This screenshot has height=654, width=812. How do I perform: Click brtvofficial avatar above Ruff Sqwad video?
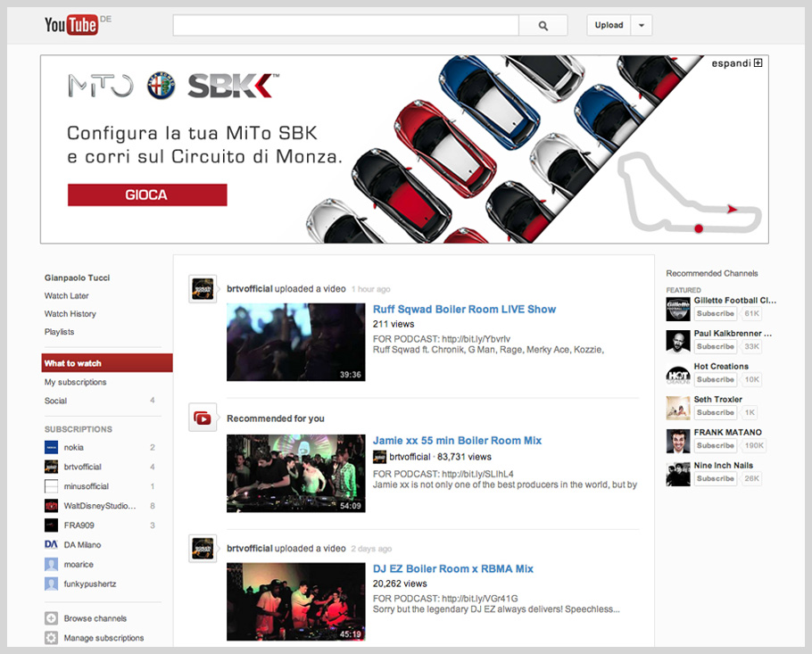pyautogui.click(x=203, y=288)
